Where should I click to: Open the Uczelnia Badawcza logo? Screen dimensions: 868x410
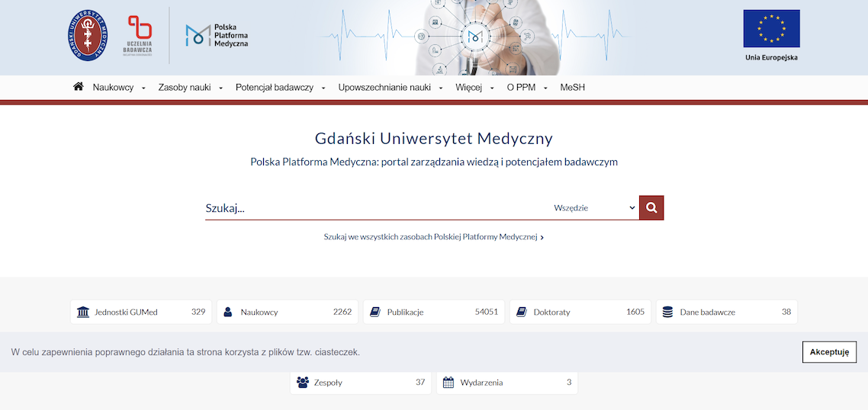click(x=139, y=35)
